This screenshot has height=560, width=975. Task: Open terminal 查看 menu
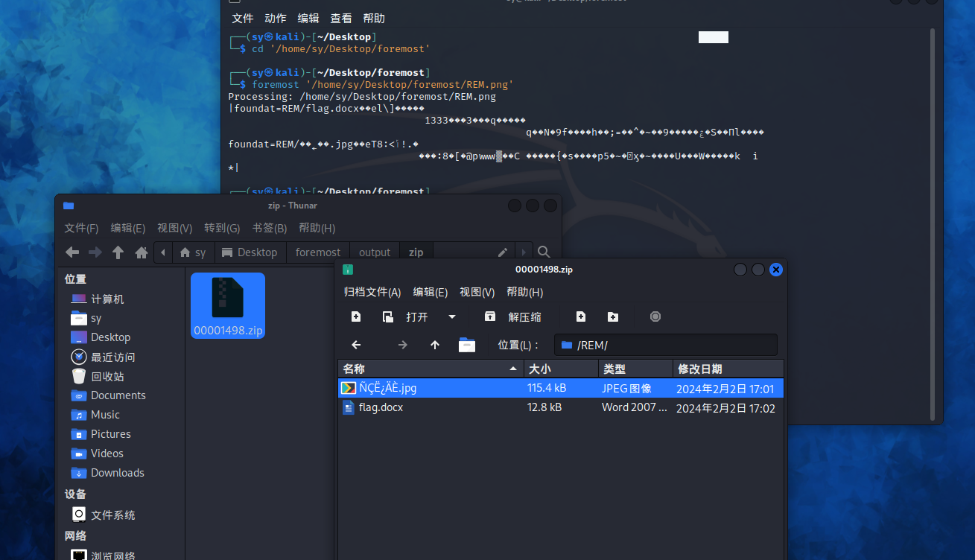coord(341,18)
